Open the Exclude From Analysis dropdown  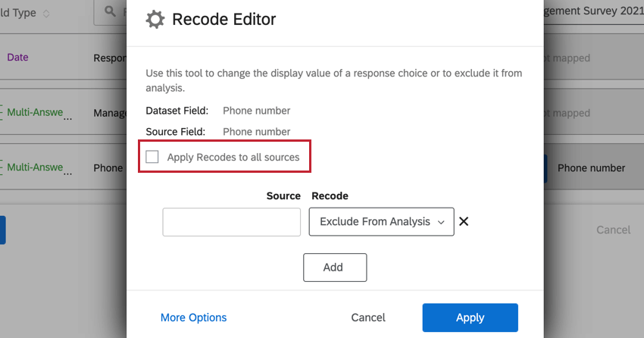point(381,222)
